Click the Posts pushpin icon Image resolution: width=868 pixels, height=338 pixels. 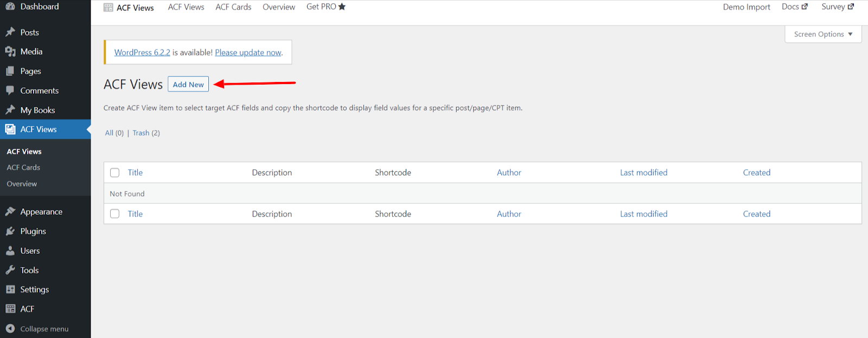[x=10, y=32]
